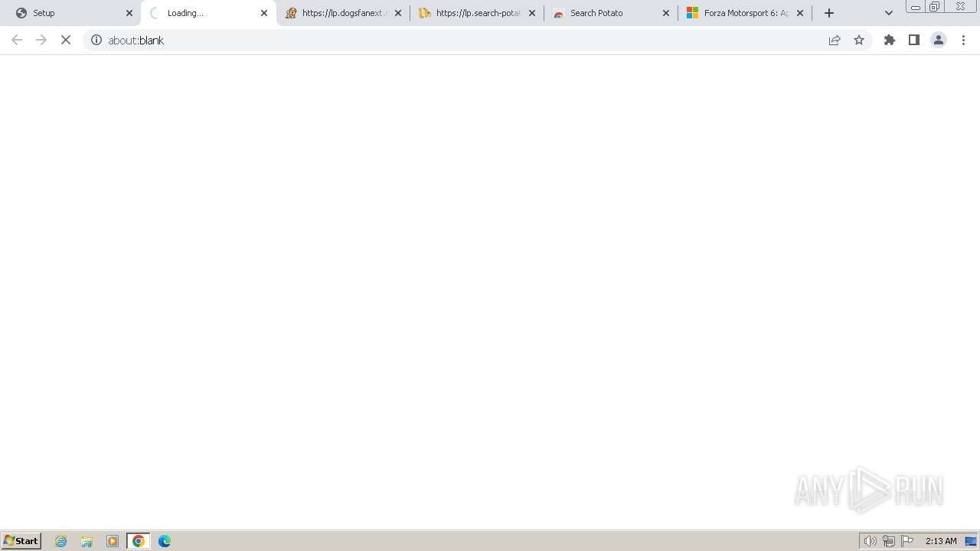Open the Action Center flag icon
The width and height of the screenshot is (980, 551).
click(907, 541)
